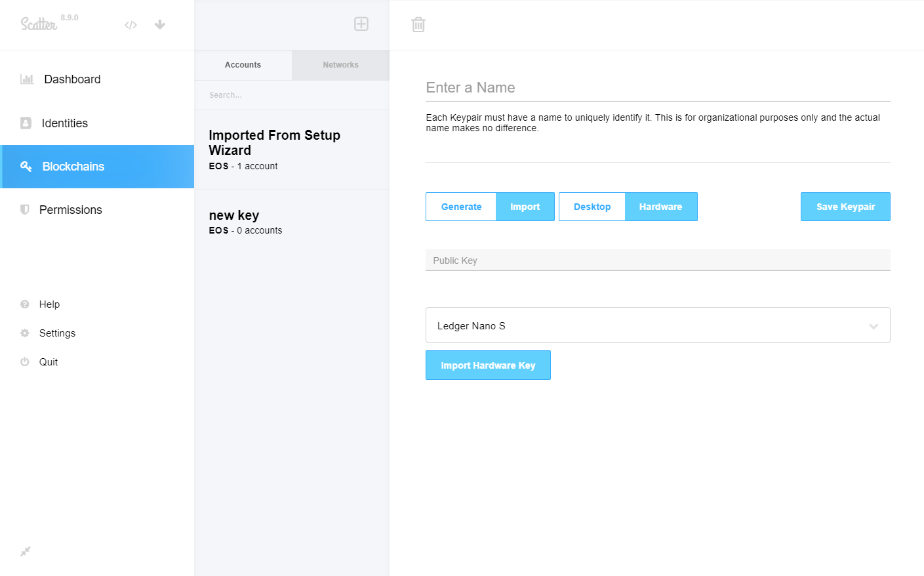
Task: Click the Import Hardware Key button
Action: [488, 365]
